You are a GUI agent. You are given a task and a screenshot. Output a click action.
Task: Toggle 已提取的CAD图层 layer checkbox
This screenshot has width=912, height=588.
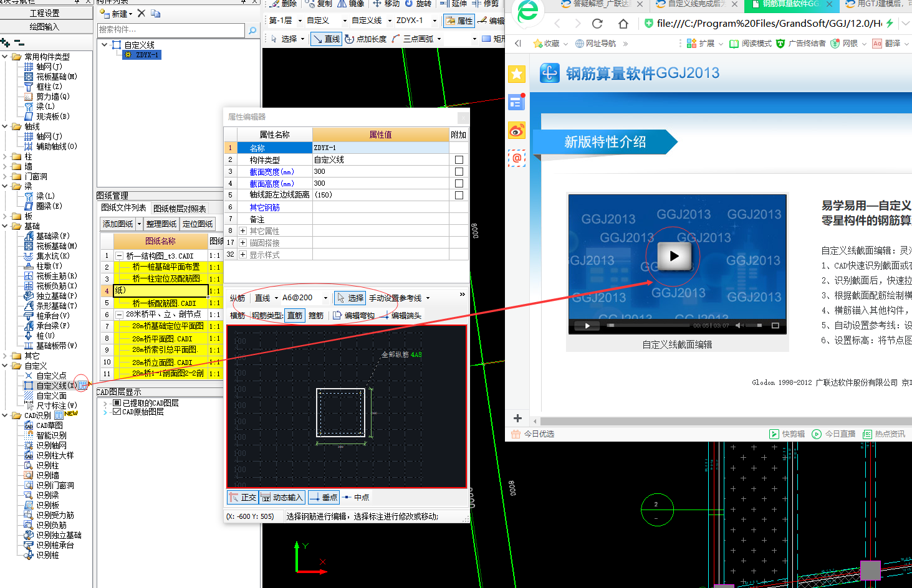click(117, 403)
